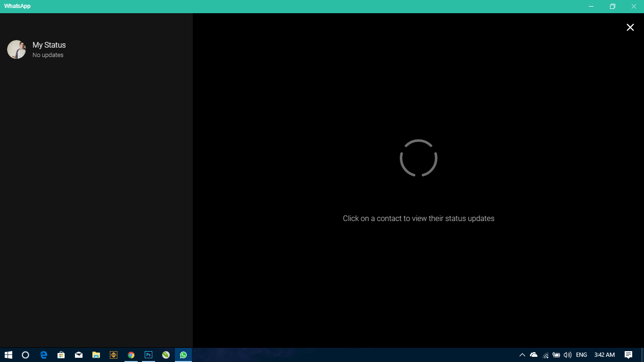Image resolution: width=644 pixels, height=362 pixels.
Task: Open the green pen app in the taskbar
Action: click(x=166, y=355)
